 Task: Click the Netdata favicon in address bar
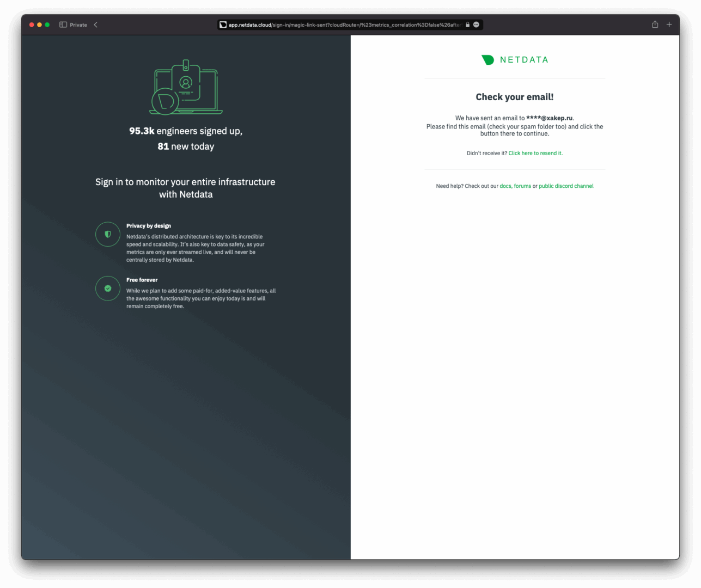223,24
